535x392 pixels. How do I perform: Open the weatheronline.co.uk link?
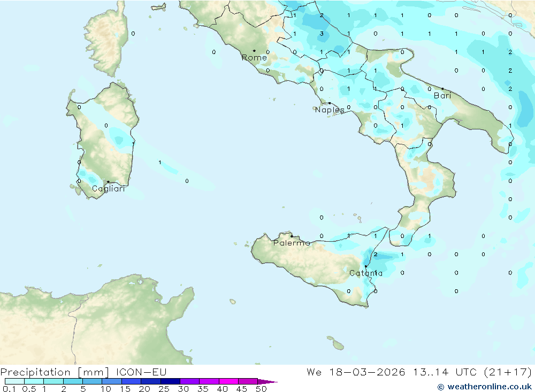click(485, 387)
